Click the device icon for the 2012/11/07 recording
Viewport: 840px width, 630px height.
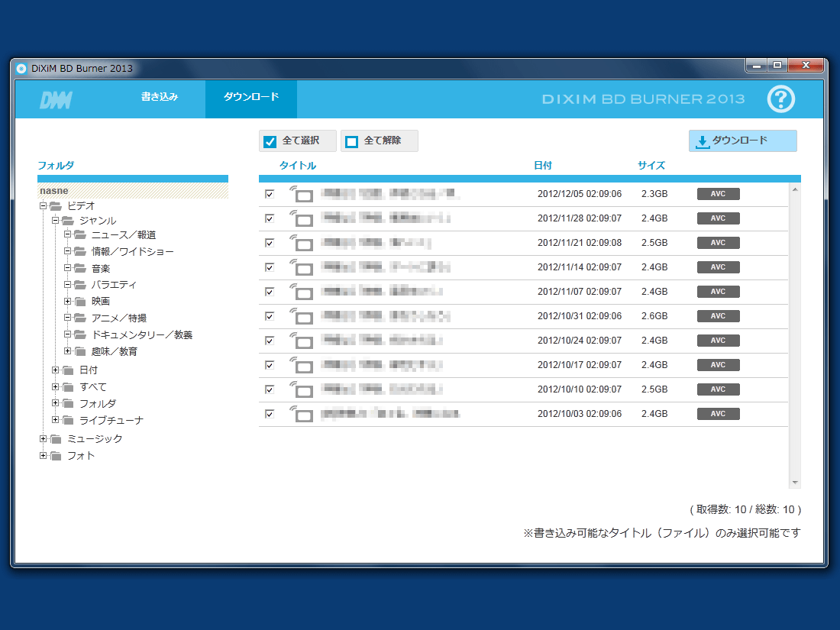tap(302, 292)
